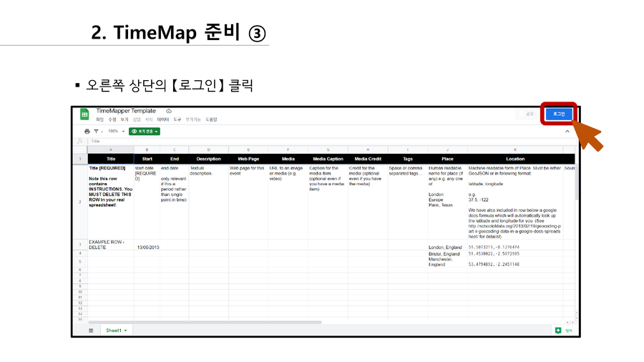
Task: Click the Bristol, England cell
Action: click(x=448, y=254)
